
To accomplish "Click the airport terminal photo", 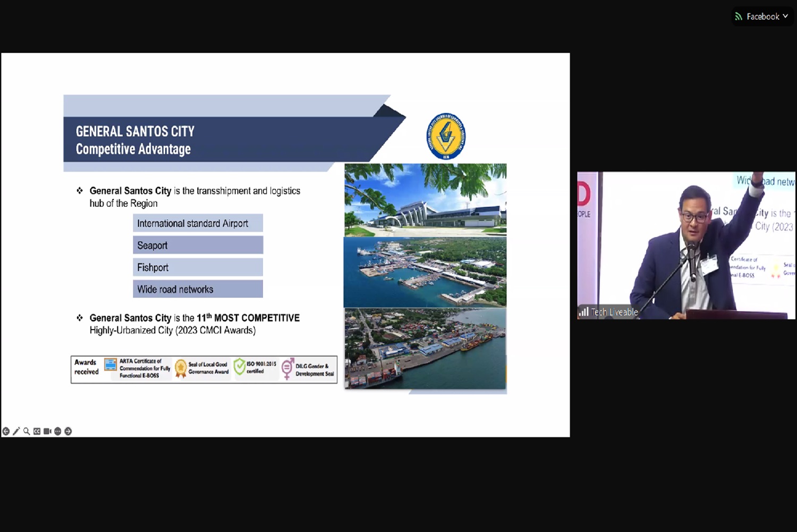I will 425,200.
